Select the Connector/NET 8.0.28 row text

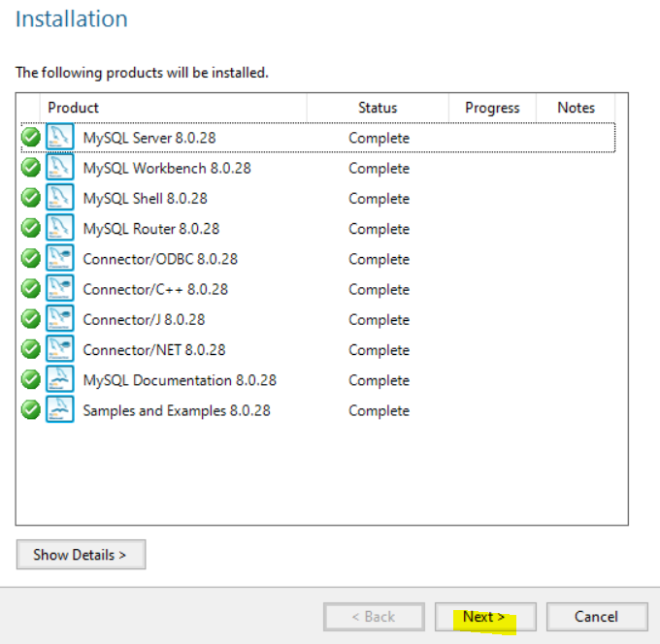(154, 350)
